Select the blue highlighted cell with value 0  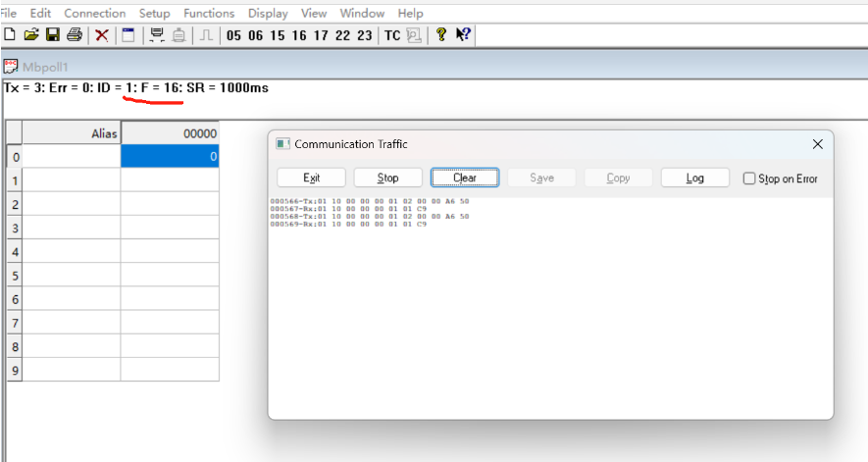170,156
